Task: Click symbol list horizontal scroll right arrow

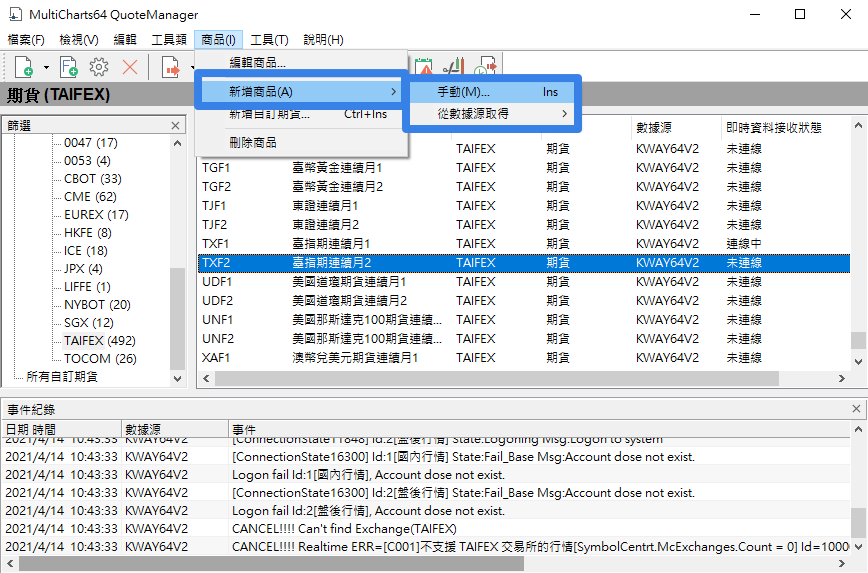Action: coord(841,379)
